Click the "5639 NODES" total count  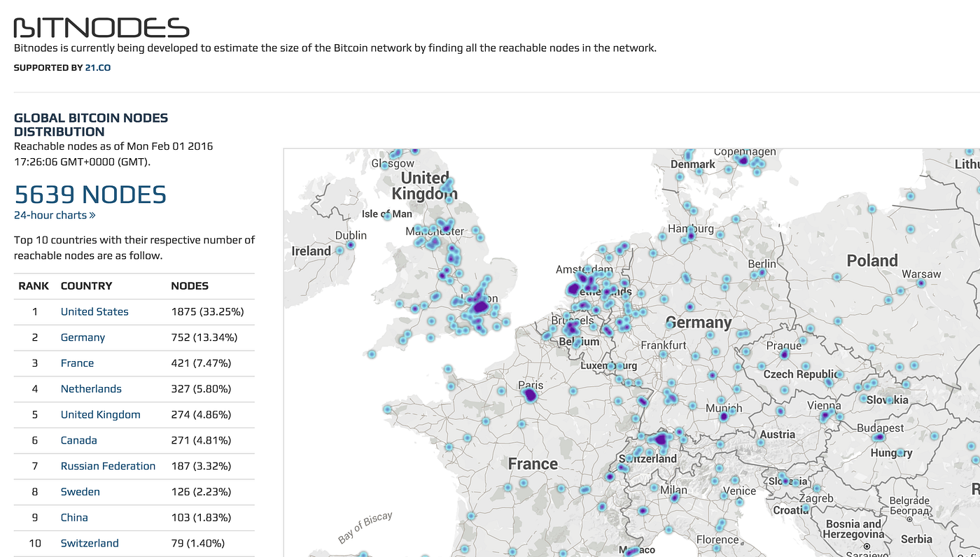(x=90, y=195)
